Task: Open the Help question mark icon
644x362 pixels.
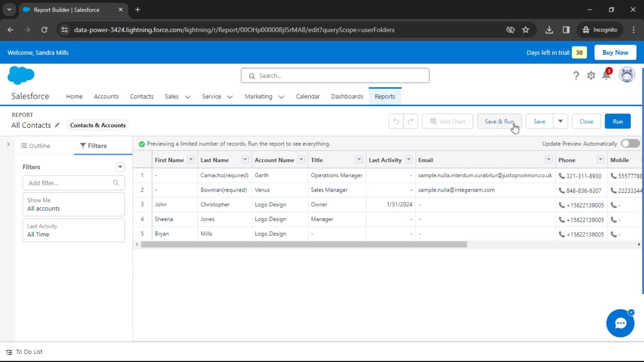Action: [x=576, y=76]
